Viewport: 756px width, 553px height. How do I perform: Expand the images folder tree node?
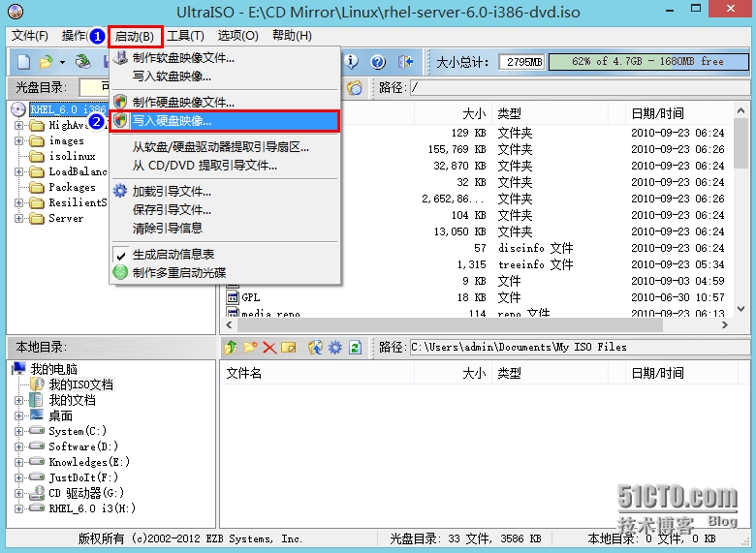pos(18,140)
